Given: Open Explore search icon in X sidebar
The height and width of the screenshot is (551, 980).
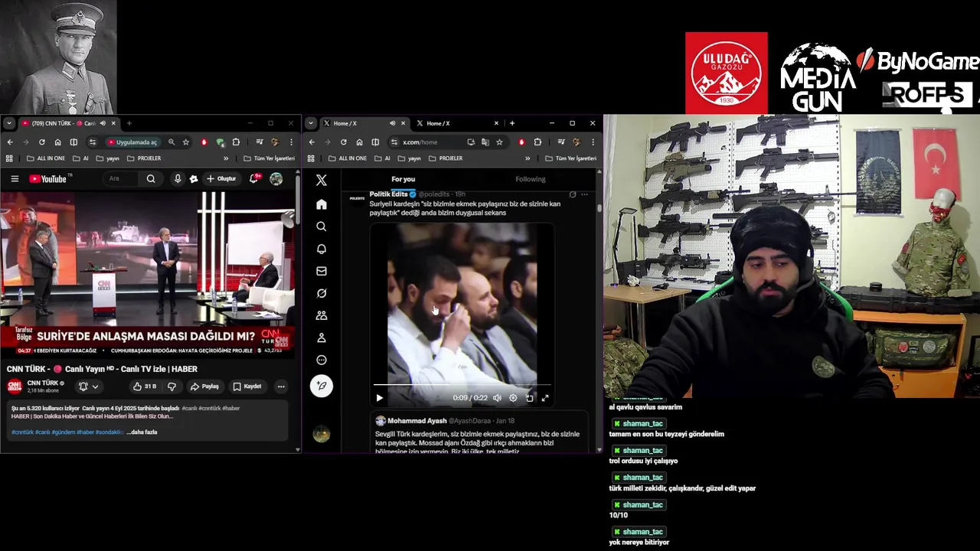Looking at the screenshot, I should [322, 227].
